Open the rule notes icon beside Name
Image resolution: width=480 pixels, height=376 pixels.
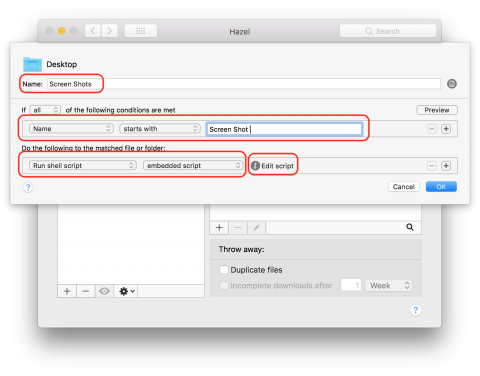pos(452,84)
